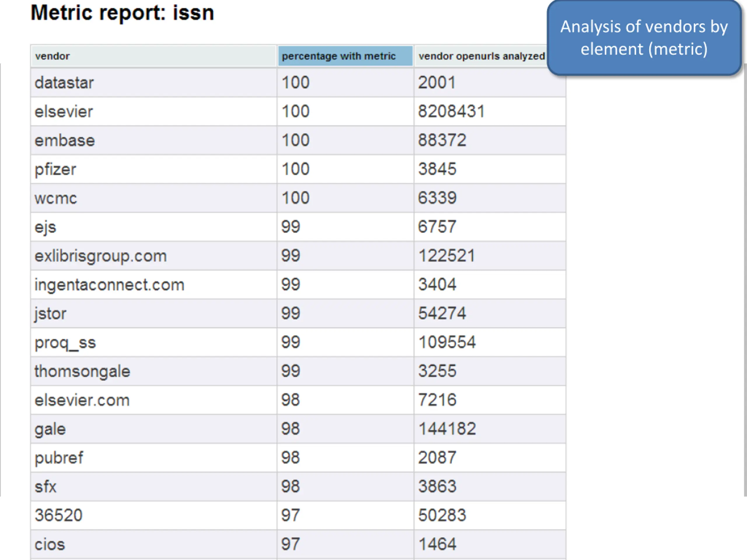Select the 54274 openurls value
This screenshot has width=747, height=560.
[442, 314]
